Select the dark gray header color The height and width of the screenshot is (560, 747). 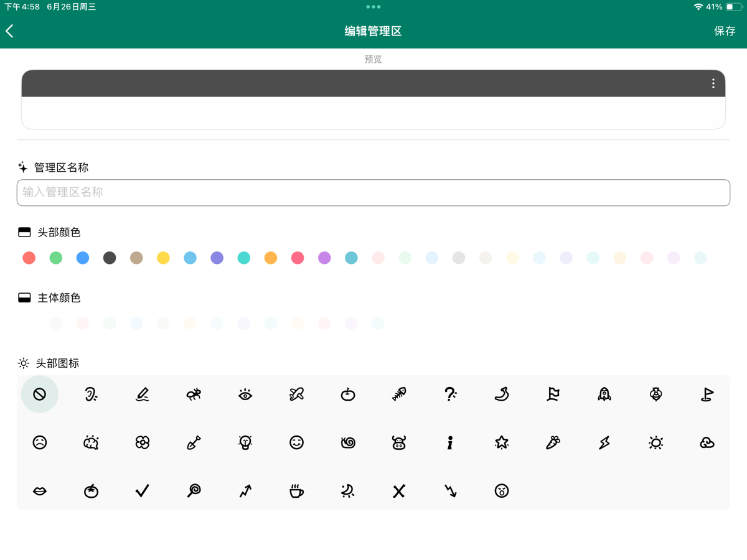tap(110, 258)
